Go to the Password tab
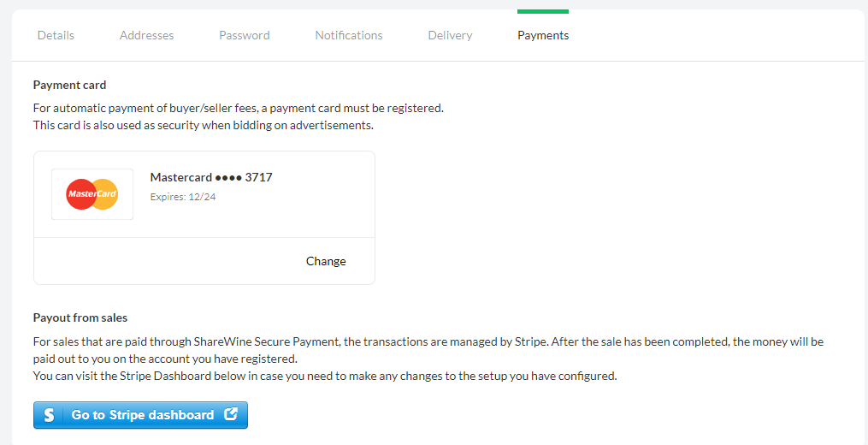 click(244, 35)
